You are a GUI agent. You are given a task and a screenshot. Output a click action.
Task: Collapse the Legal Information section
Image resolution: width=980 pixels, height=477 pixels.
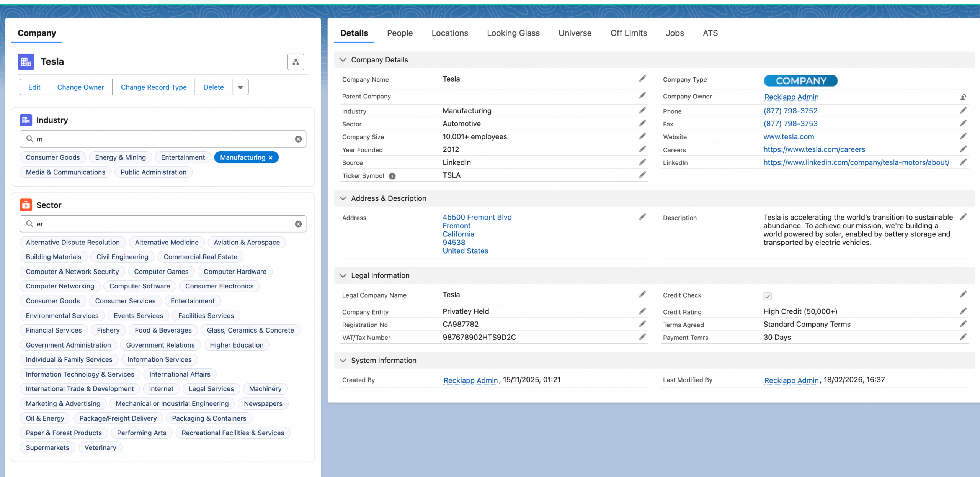[x=343, y=275]
